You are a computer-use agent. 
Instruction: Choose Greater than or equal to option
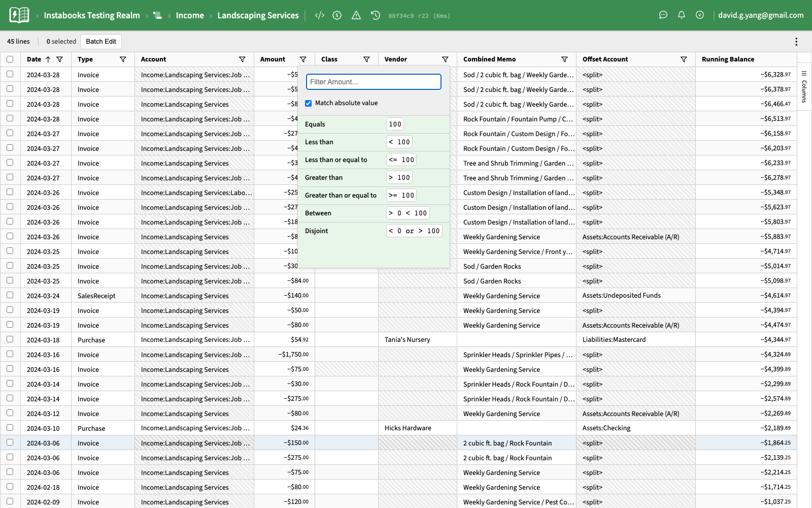(x=374, y=196)
